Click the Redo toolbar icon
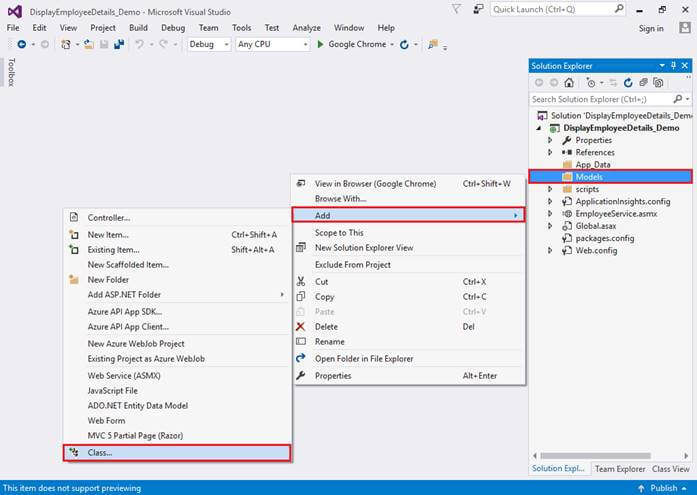The width and height of the screenshot is (697, 495). point(164,44)
